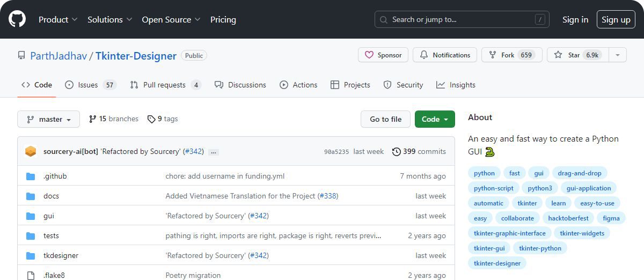
Task: Select the tkinter-widgets topic tag
Action: tap(582, 233)
